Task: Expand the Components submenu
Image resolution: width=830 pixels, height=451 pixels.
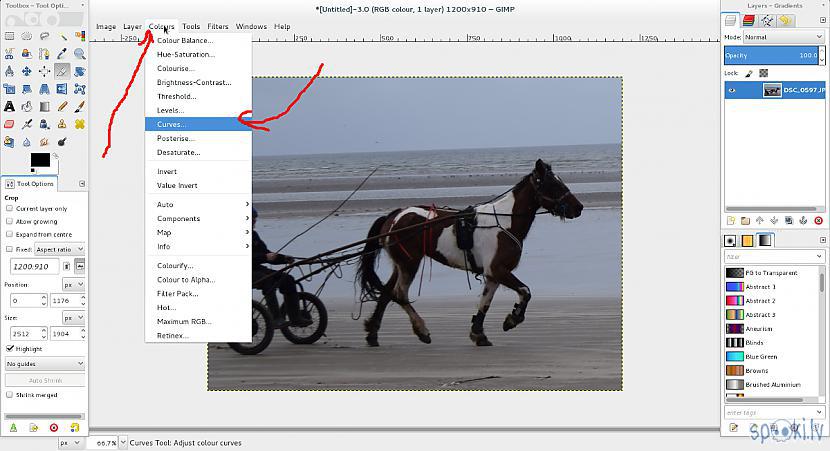Action: [x=198, y=219]
